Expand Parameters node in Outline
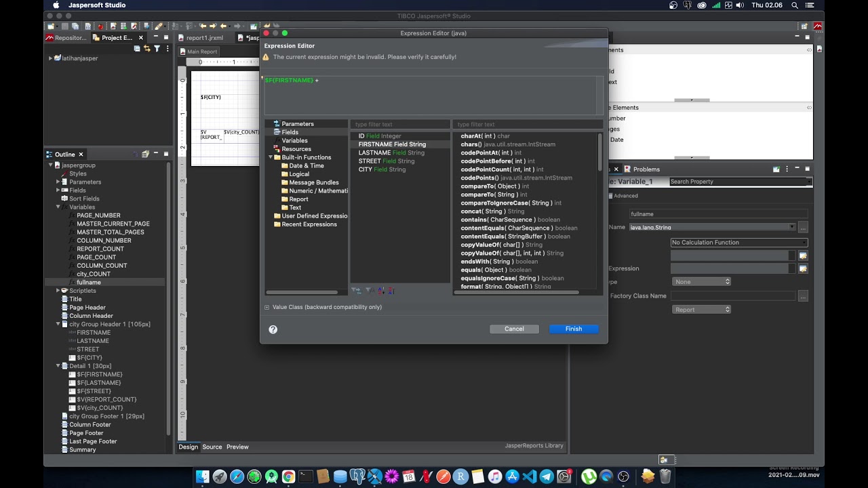 [x=58, y=182]
